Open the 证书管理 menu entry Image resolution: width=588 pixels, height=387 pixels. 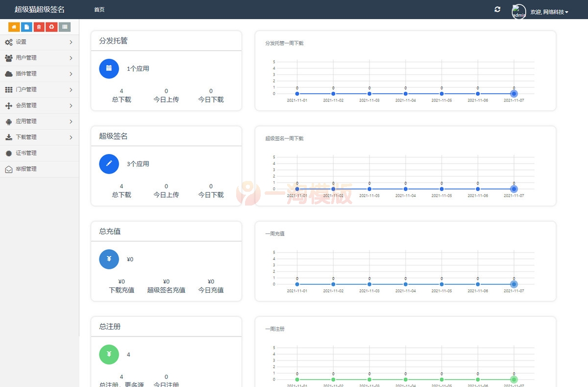(x=39, y=153)
